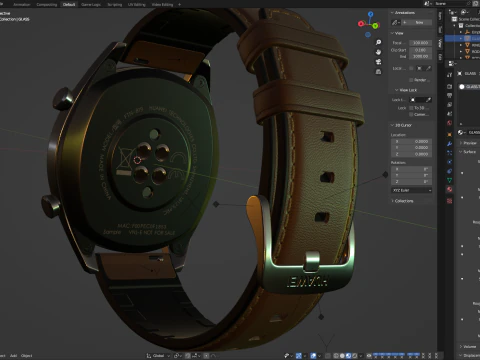480x360 pixels.
Task: Open the Texture properties tab icon
Action: [x=450, y=201]
